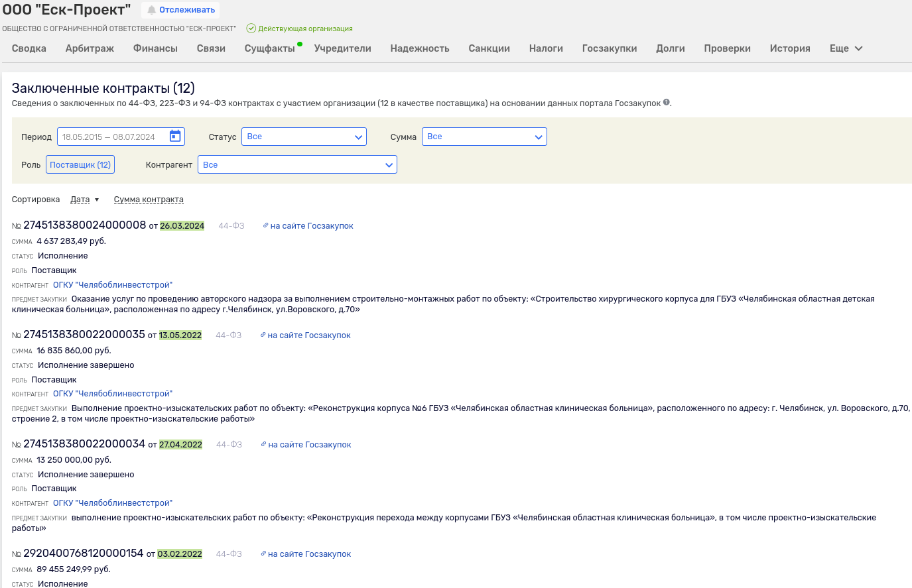Screen dimensions: 912x588
Task: View the Налоги tab
Action: pos(546,48)
